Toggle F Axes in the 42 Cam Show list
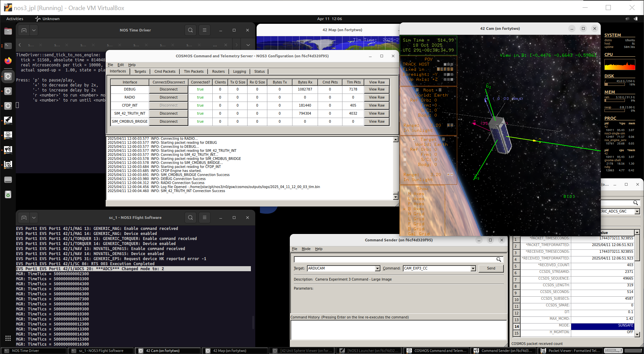 click(x=416, y=204)
